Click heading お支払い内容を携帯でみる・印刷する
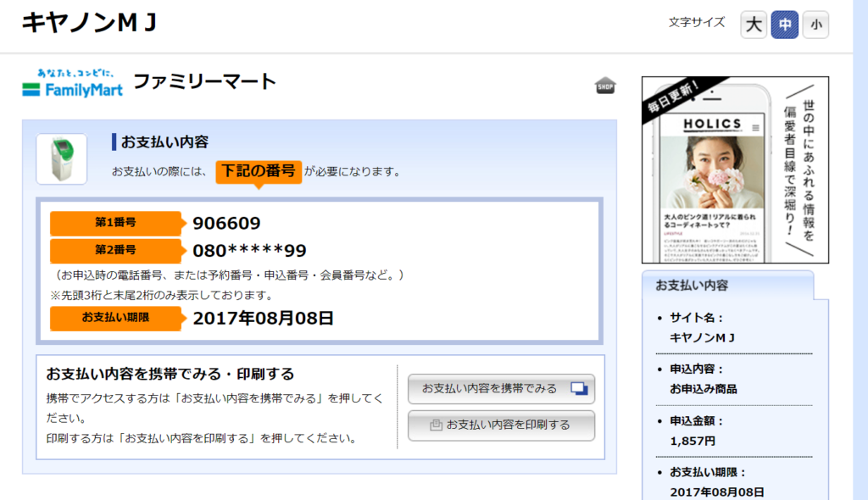 coord(170,374)
